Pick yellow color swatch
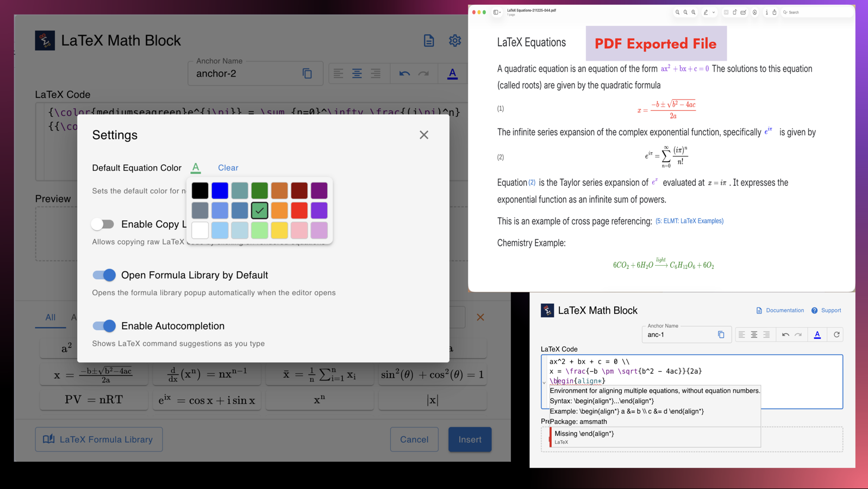868x489 pixels. coord(279,230)
